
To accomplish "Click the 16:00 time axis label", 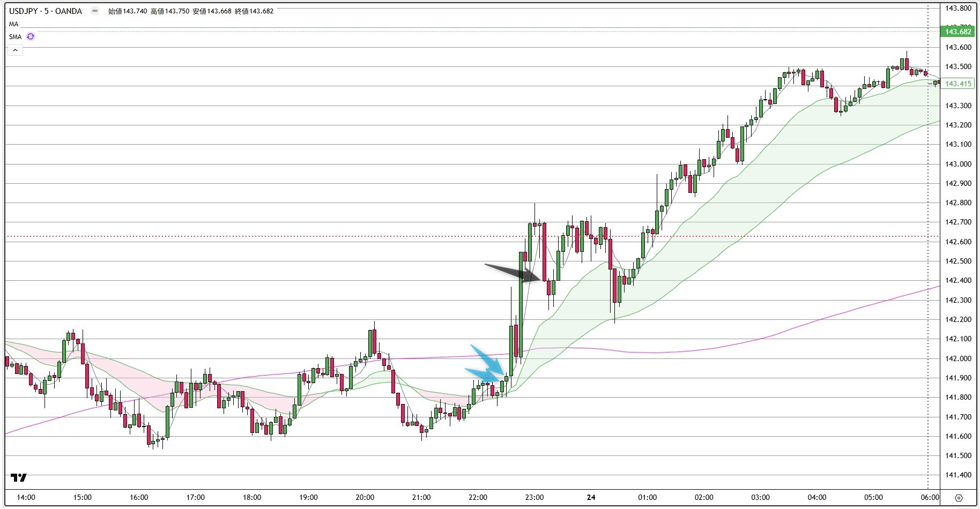I will pyautogui.click(x=139, y=497).
